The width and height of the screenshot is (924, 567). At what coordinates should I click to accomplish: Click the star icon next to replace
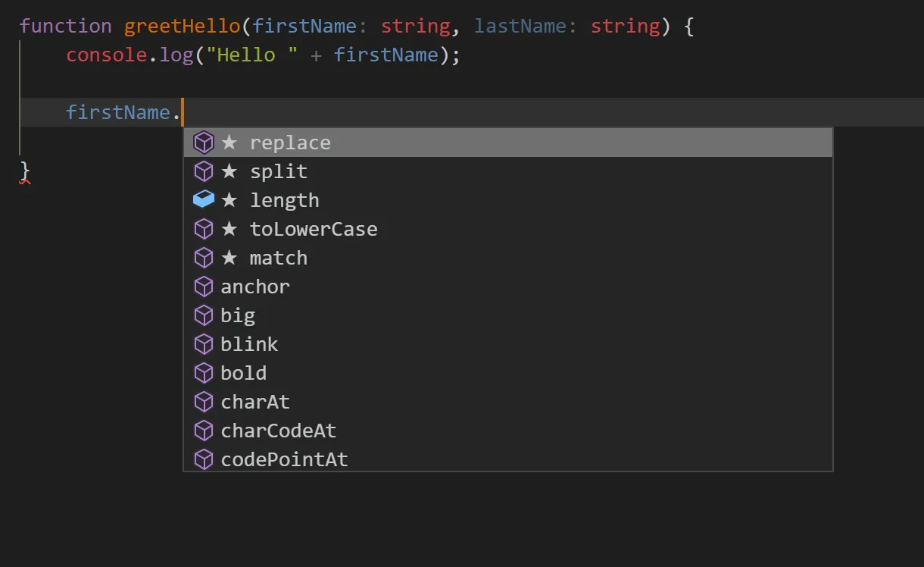coord(229,143)
